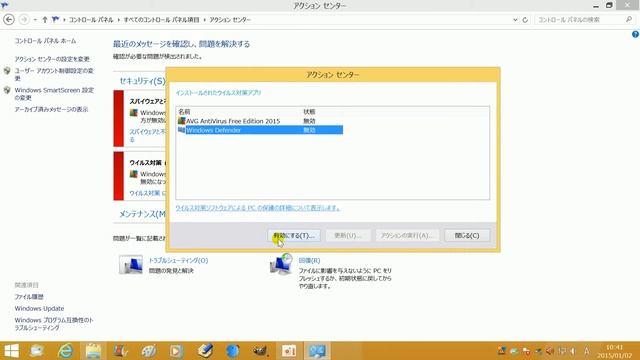
Task: Open アーカイブ済みメッセージの表示 link
Action: click(51, 109)
